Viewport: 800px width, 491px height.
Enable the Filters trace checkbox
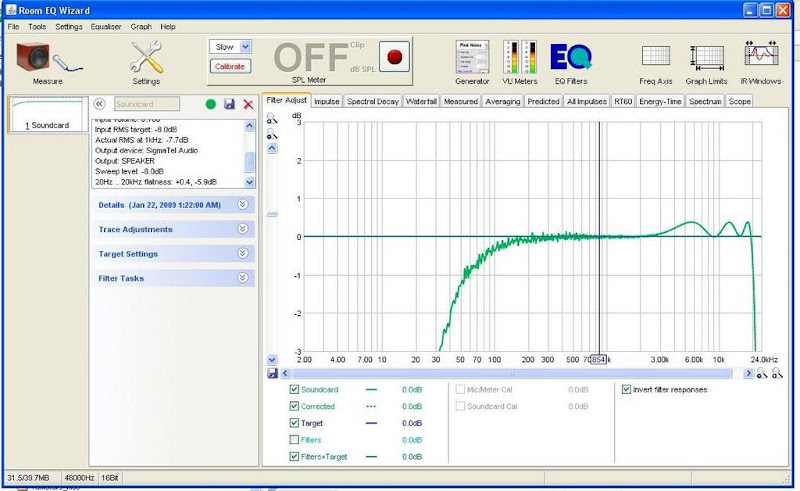coord(294,440)
